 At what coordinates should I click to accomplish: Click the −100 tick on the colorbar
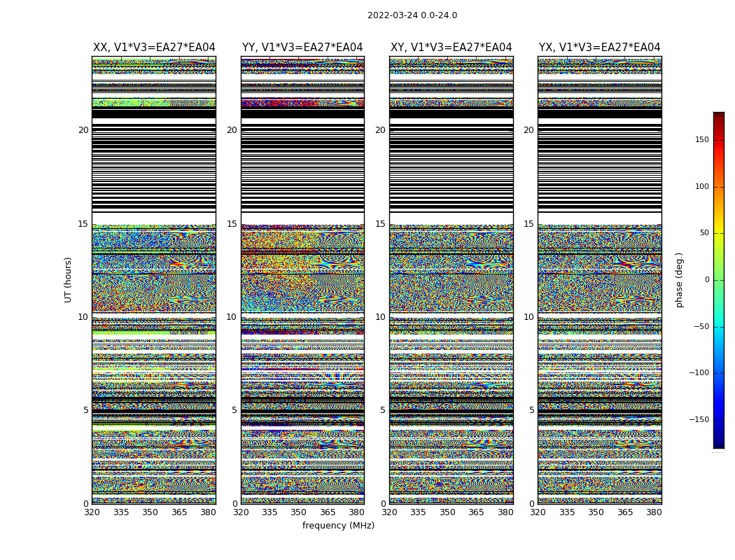699,373
